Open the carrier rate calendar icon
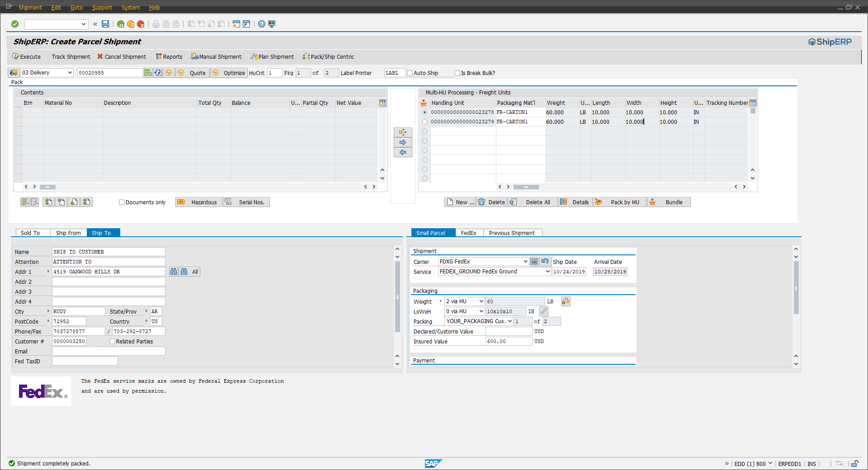Image resolution: width=868 pixels, height=470 pixels. coord(534,261)
